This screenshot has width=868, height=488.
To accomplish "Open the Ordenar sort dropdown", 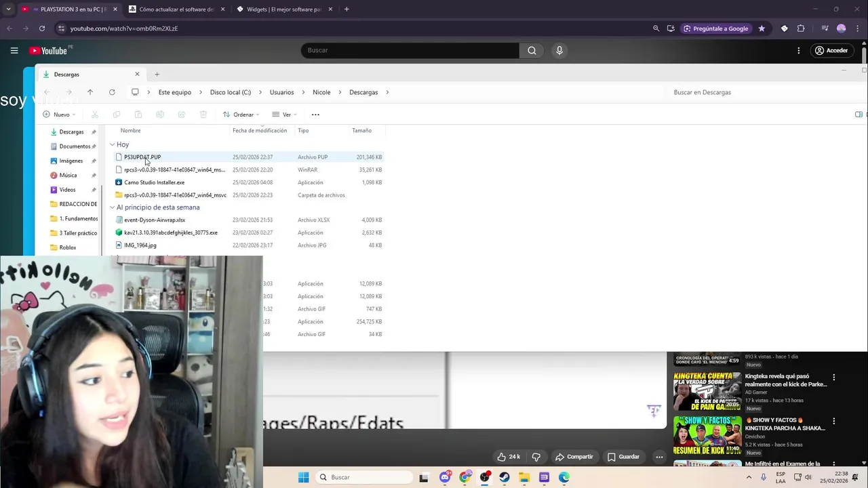I will 241,115.
